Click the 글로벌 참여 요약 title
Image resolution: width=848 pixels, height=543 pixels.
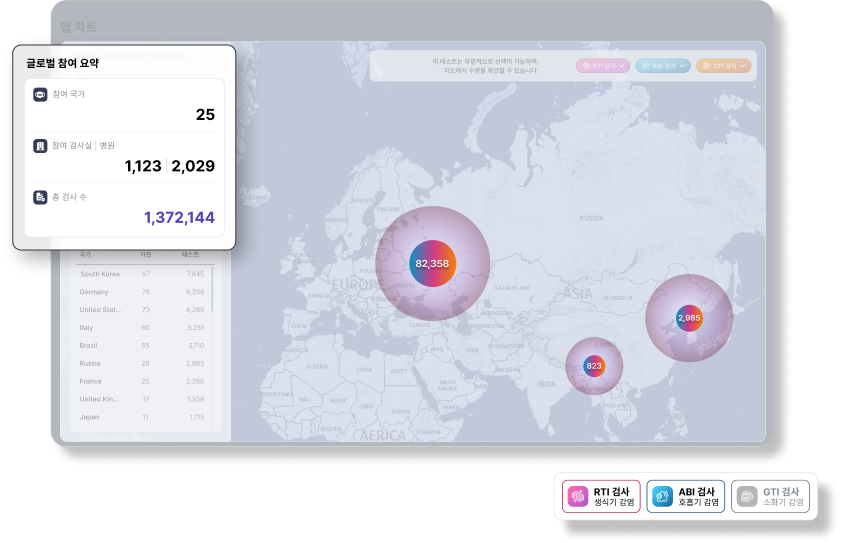click(x=63, y=63)
